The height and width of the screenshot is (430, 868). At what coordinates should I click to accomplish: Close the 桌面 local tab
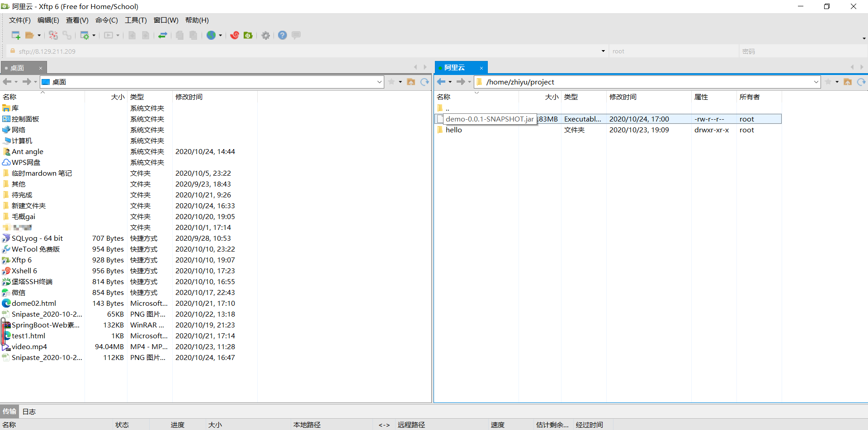pyautogui.click(x=41, y=68)
